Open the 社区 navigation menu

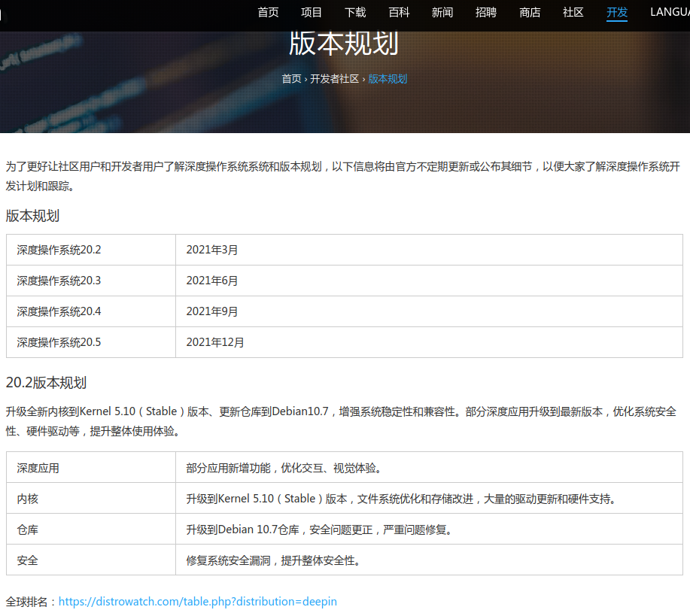coord(573,12)
